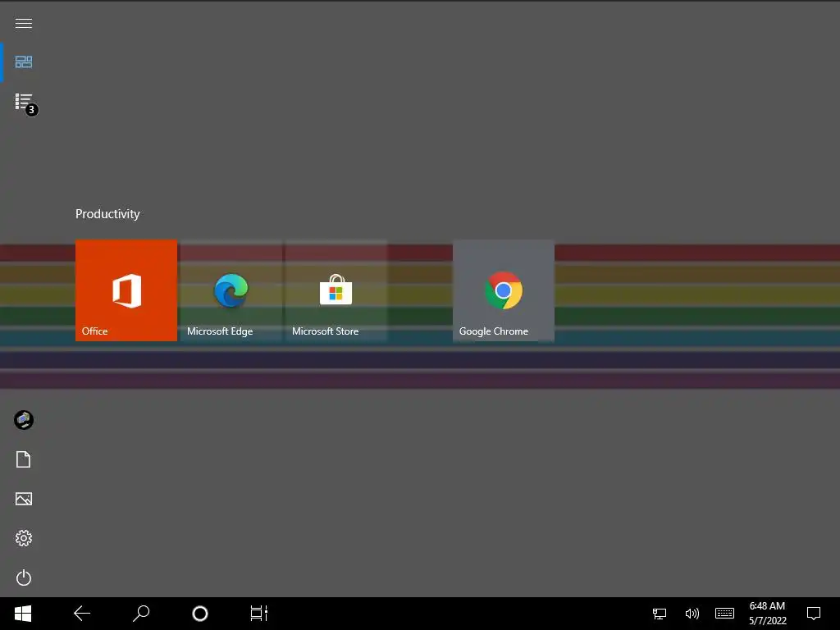
Task: Open Settings gear icon
Action: pos(24,538)
